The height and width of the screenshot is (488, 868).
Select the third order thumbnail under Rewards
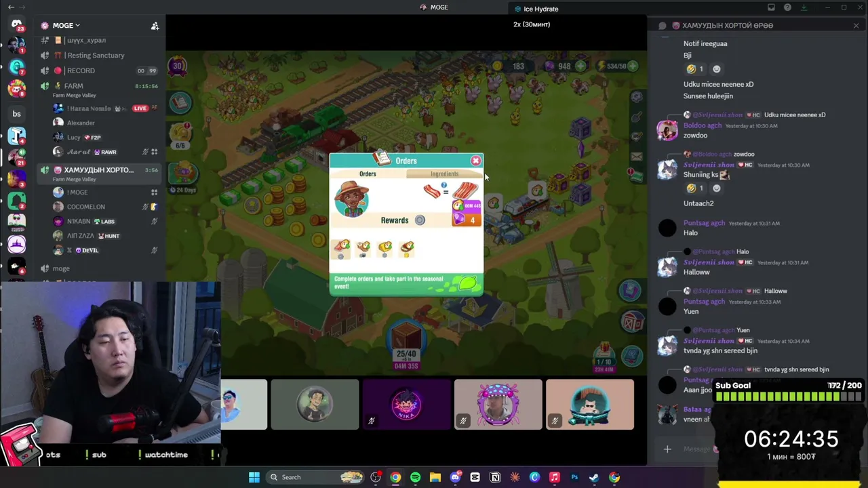click(385, 248)
